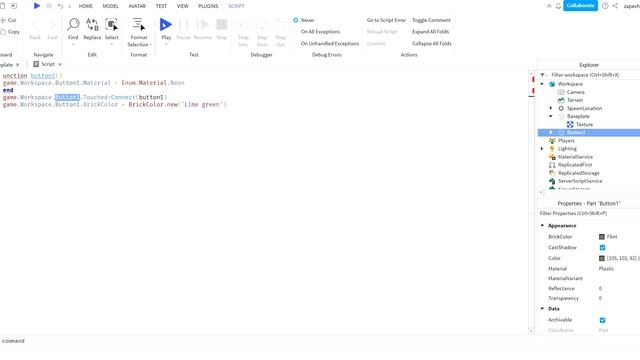Click Collapse All Folds
Image resolution: width=640 pixels, height=360 pixels.
coord(431,44)
